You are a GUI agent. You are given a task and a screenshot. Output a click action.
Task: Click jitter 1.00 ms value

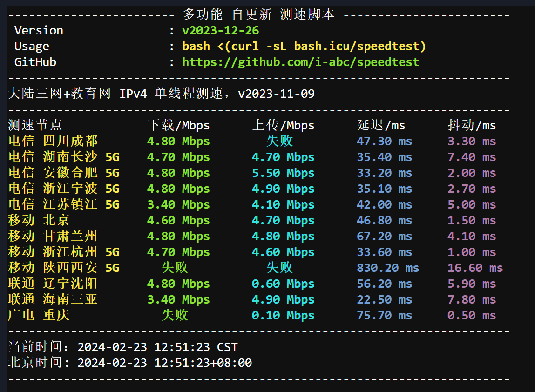(472, 252)
